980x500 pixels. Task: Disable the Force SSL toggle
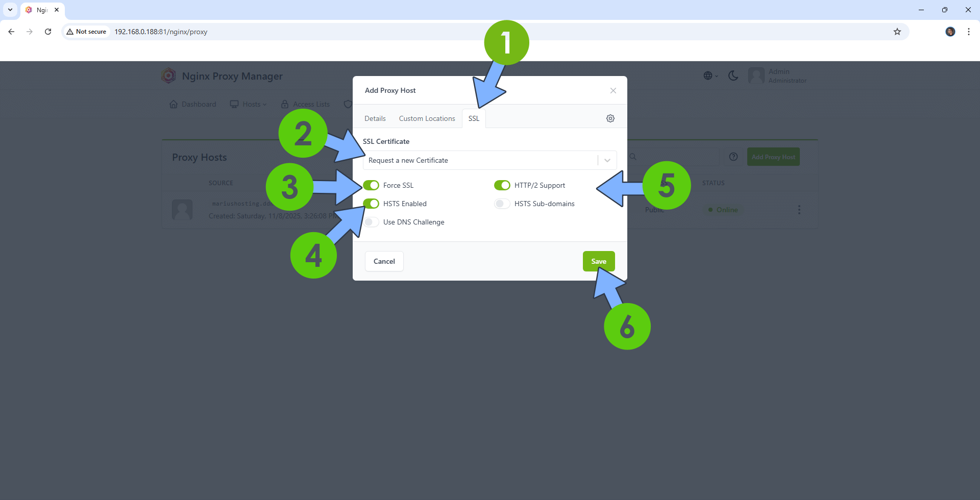(x=372, y=185)
